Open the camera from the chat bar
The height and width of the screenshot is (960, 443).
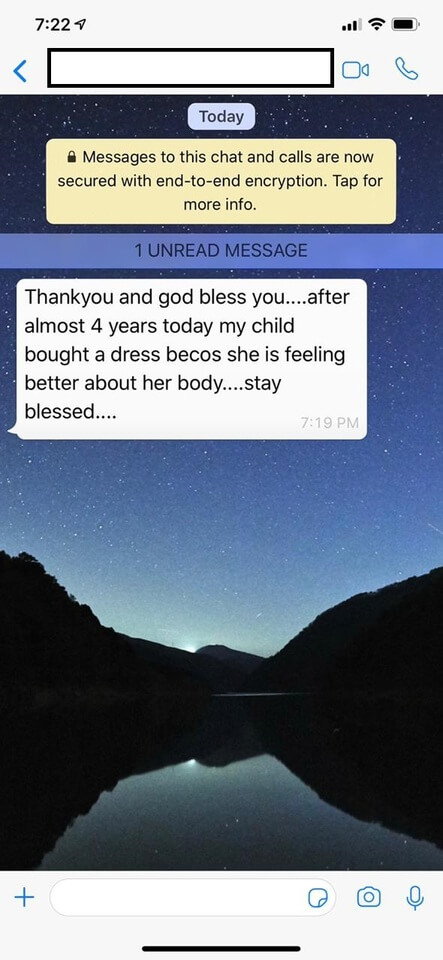coord(368,898)
